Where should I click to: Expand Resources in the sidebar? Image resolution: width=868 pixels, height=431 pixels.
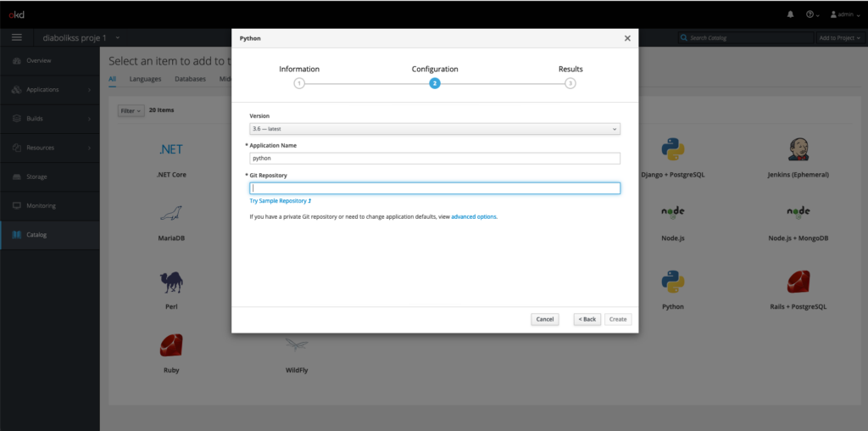[50, 148]
